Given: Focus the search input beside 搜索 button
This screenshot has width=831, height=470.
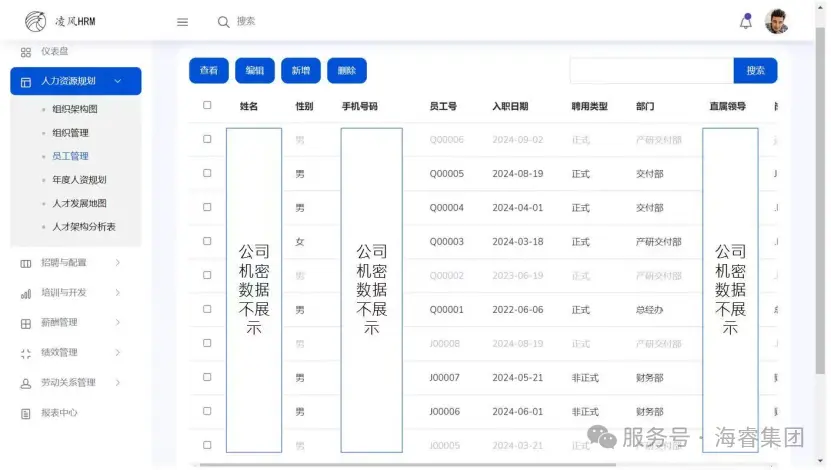Looking at the screenshot, I should click(651, 71).
